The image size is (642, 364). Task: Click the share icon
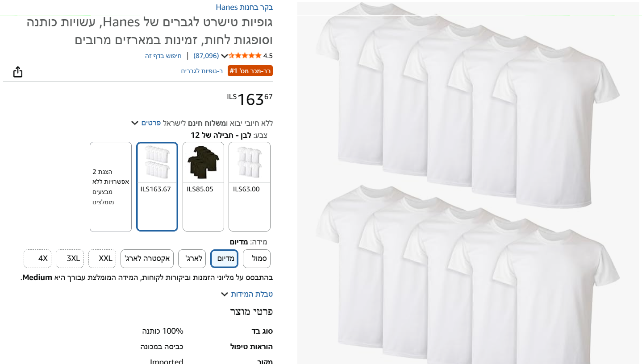tap(18, 72)
